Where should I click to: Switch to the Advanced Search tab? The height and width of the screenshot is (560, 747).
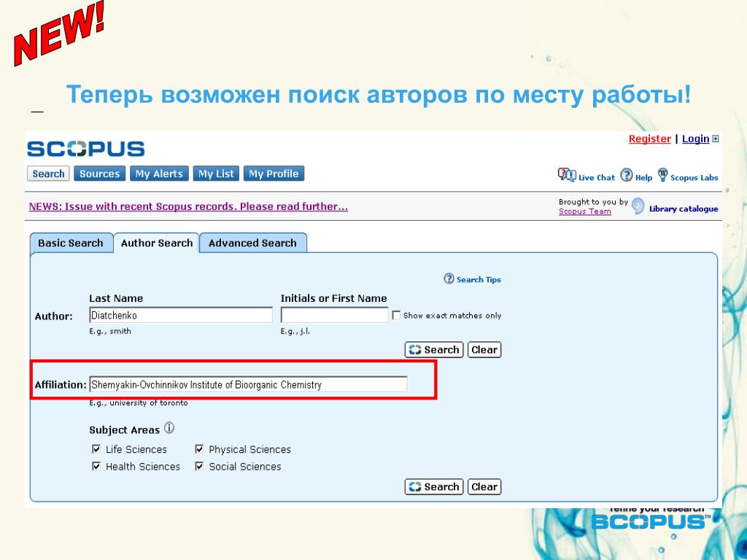pos(253,243)
